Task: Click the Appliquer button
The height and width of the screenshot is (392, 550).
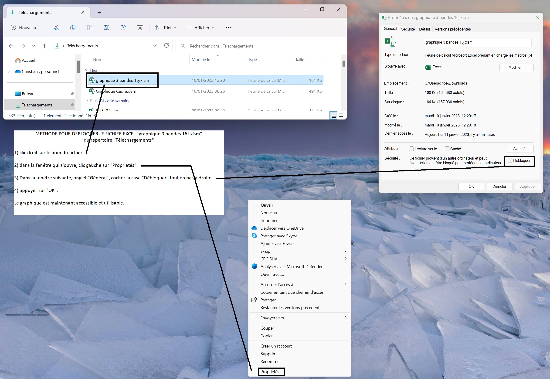Action: [528, 186]
